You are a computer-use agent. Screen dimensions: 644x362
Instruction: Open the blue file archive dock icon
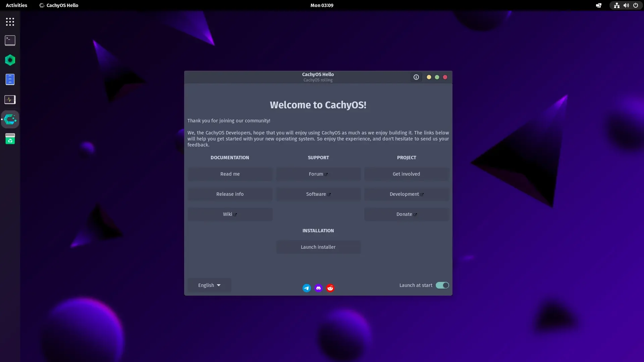pyautogui.click(x=10, y=79)
